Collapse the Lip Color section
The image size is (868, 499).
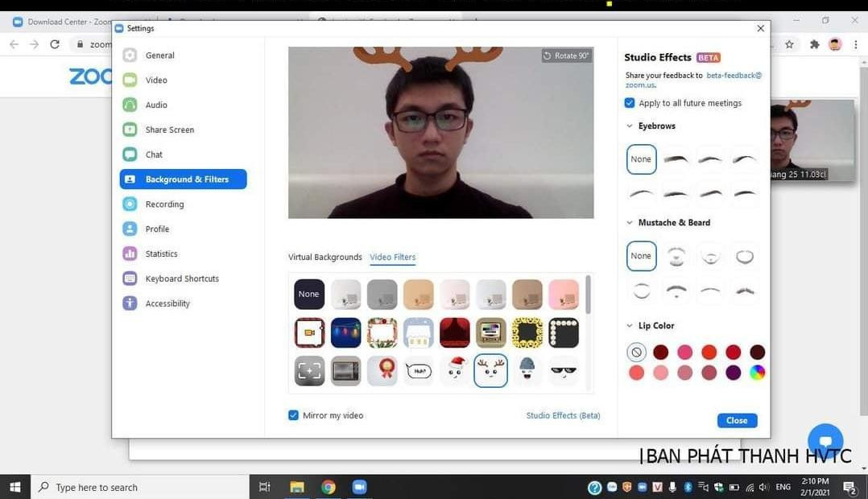pos(630,325)
